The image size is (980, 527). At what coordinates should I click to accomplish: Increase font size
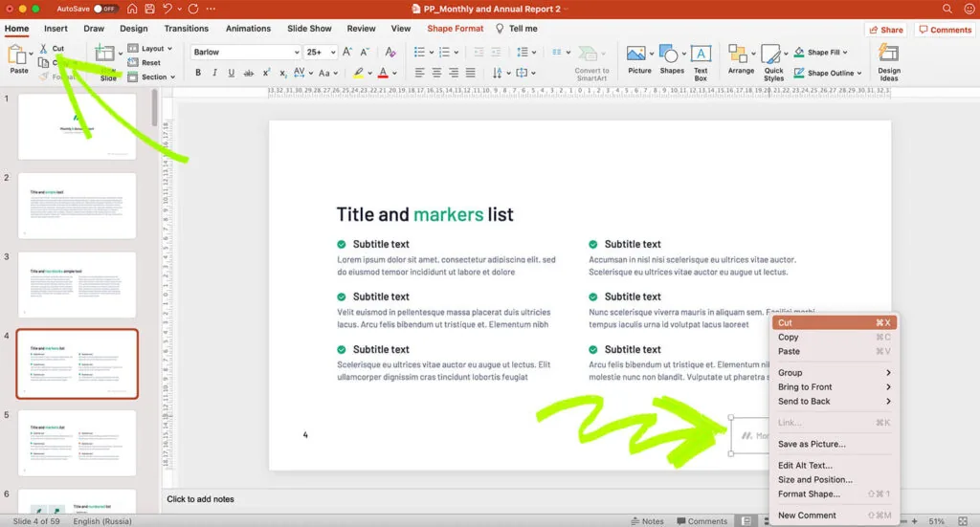(346, 52)
